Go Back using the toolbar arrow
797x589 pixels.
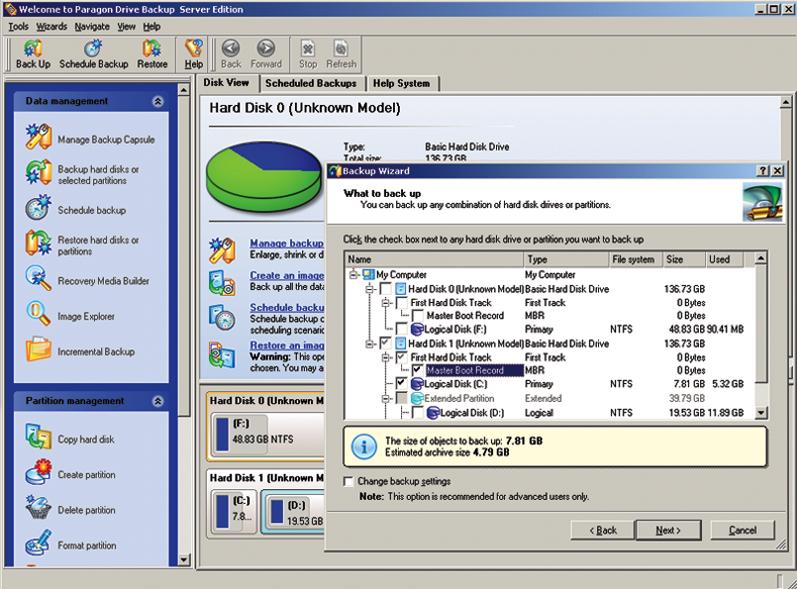coord(231,54)
